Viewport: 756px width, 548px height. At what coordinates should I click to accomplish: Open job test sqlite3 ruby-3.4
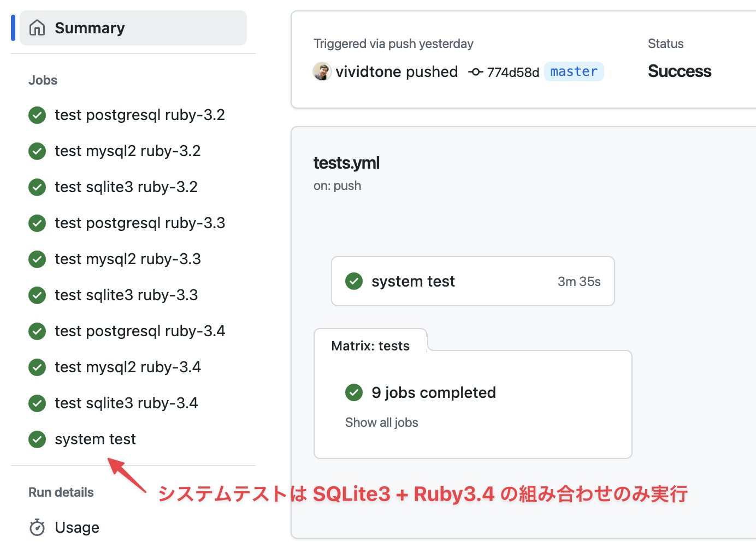[x=126, y=403]
